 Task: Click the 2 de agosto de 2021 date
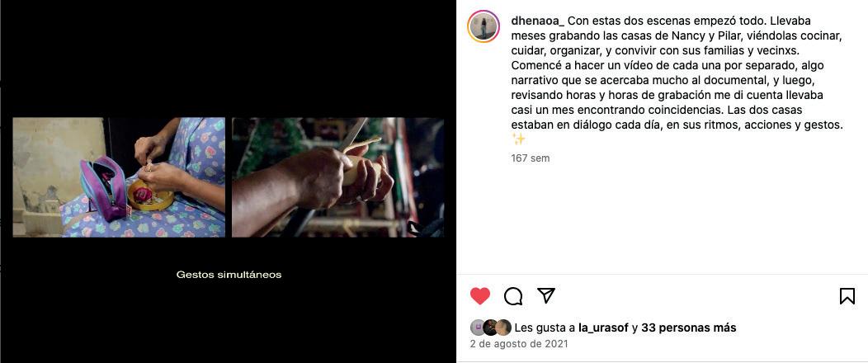[x=519, y=344]
